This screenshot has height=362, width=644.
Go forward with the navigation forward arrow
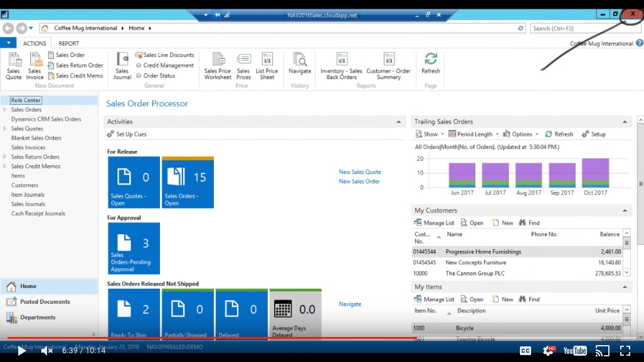21,28
